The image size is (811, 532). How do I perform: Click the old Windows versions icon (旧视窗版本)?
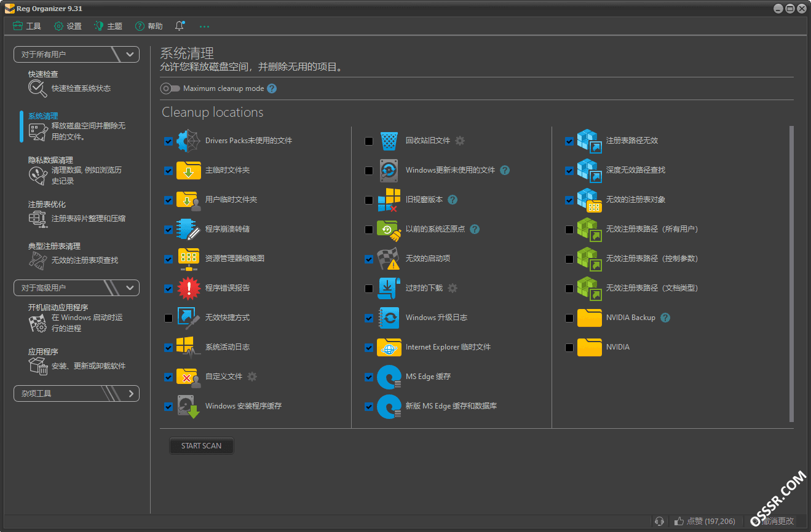pos(389,200)
